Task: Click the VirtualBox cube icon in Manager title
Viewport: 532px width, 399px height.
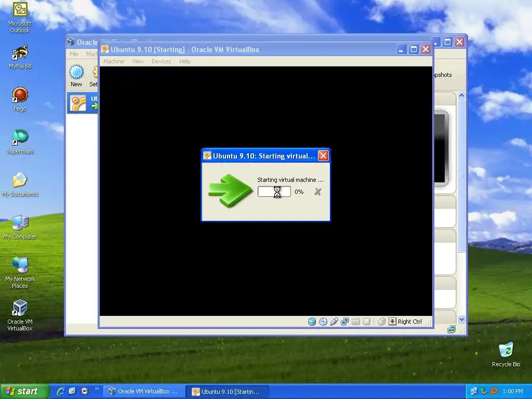Action: point(71,42)
